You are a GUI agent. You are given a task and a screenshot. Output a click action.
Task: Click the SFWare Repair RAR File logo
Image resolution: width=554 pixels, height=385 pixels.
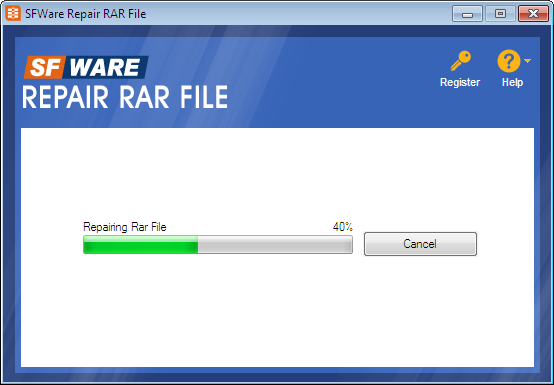(x=125, y=82)
